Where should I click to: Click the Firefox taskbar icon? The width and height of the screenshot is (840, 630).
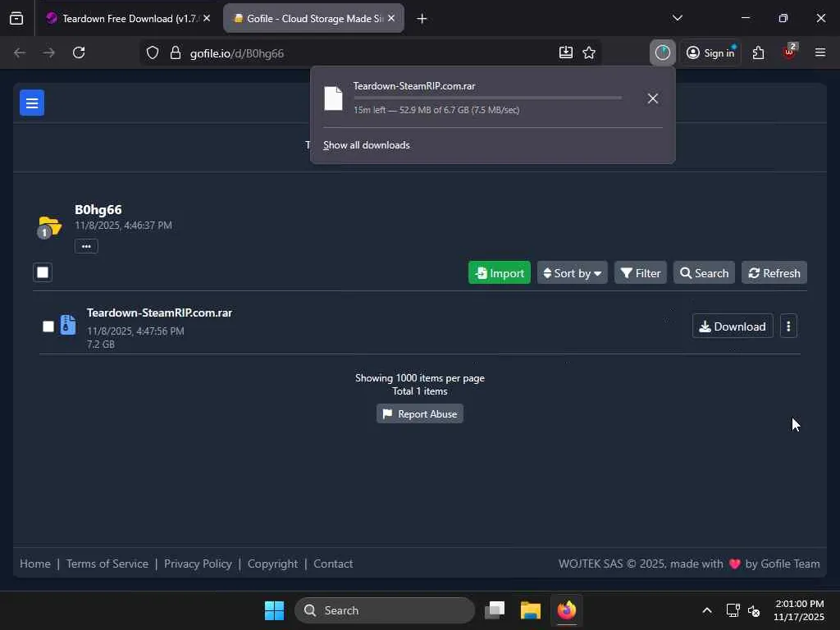point(566,610)
